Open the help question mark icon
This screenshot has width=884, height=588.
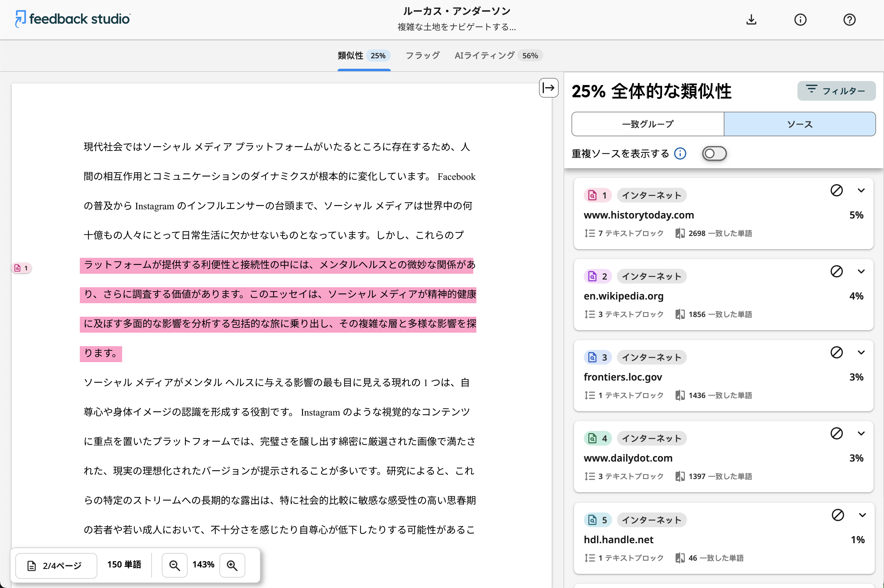[x=849, y=20]
